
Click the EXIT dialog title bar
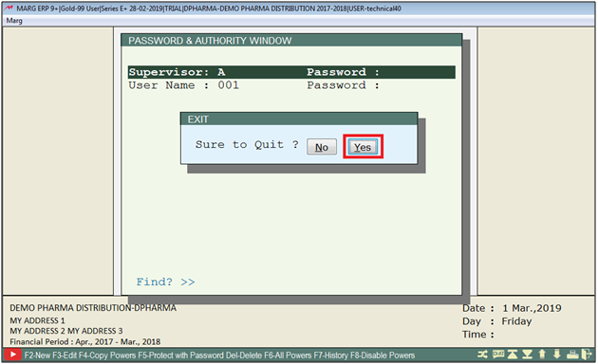(299, 119)
